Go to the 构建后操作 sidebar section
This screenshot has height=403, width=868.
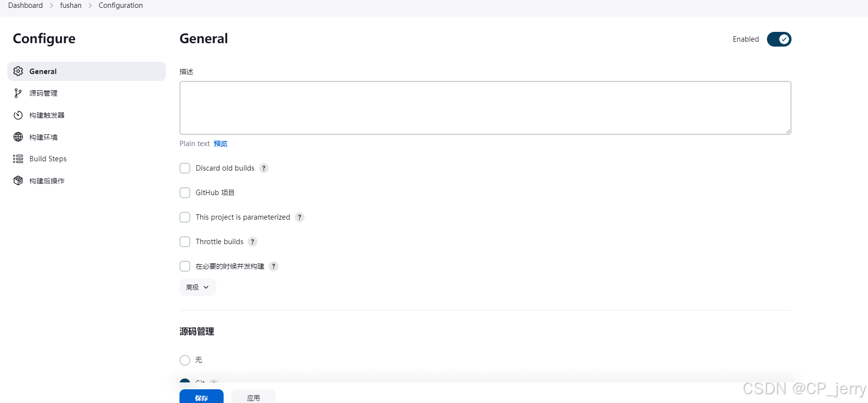pyautogui.click(x=86, y=180)
